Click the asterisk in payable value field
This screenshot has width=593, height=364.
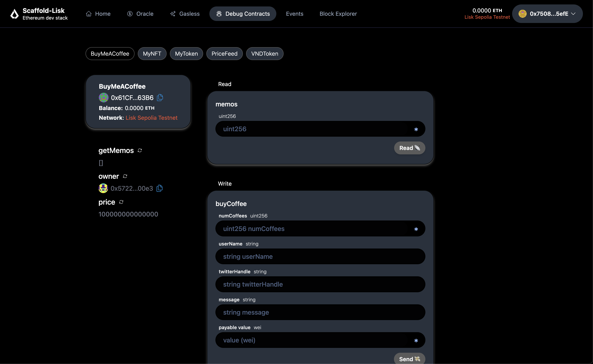point(416,340)
